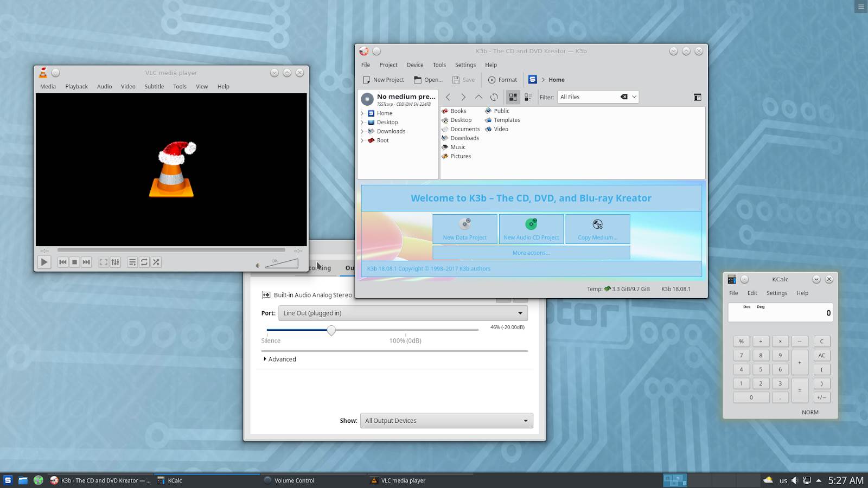Screen dimensions: 868x488
Task: Open the Port Line Out dropdown
Action: coord(403,313)
